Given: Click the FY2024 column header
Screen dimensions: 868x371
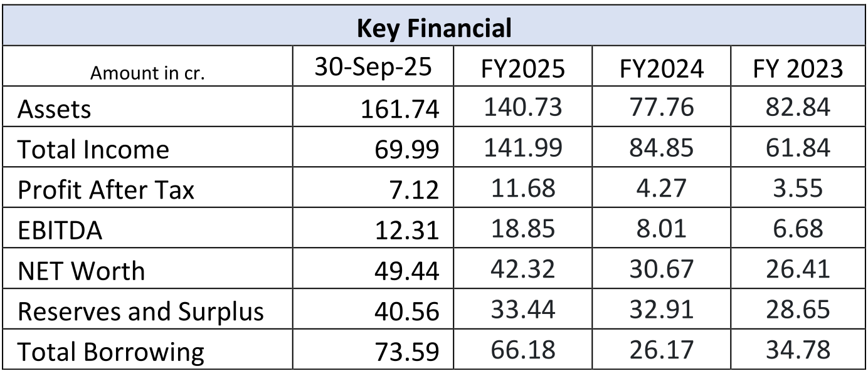Looking at the screenshot, I should coord(661,69).
